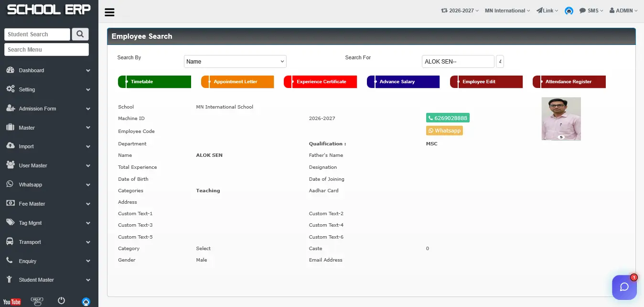Click the hamburger menu icon
The height and width of the screenshot is (307, 644).
(x=109, y=12)
